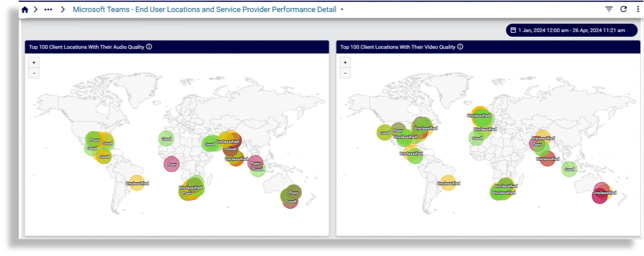
Task: Refresh the dashboard
Action: click(x=623, y=9)
